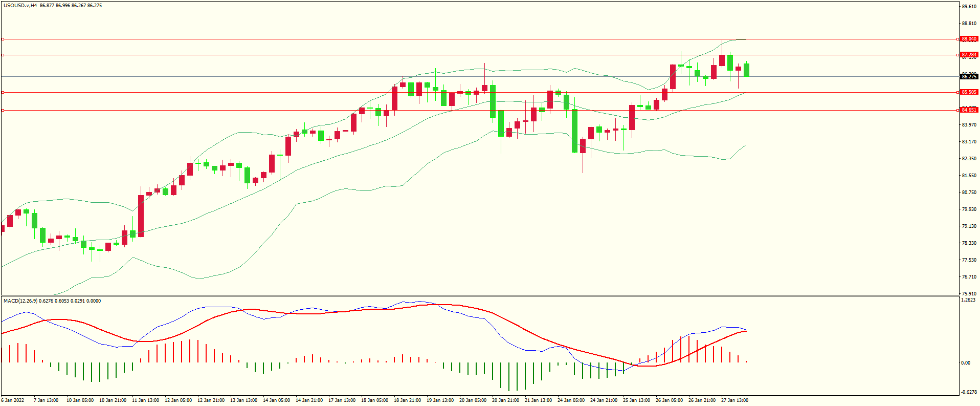Image resolution: width=980 pixels, height=406 pixels.
Task: Click the 78.330 price scale value
Action: (x=969, y=243)
